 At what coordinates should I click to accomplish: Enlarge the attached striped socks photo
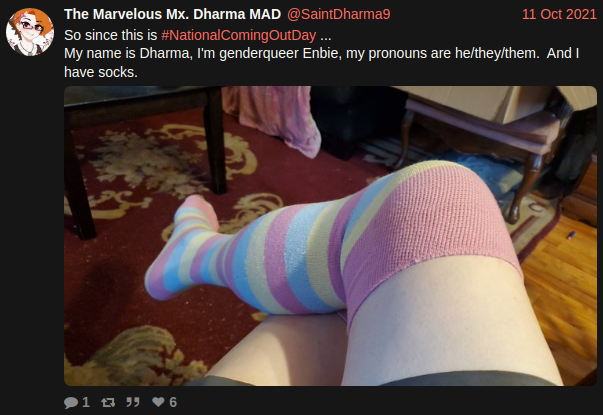[x=330, y=236]
